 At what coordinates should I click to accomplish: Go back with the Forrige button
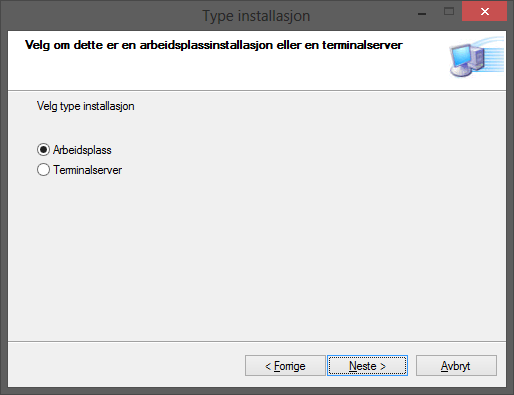coord(285,366)
